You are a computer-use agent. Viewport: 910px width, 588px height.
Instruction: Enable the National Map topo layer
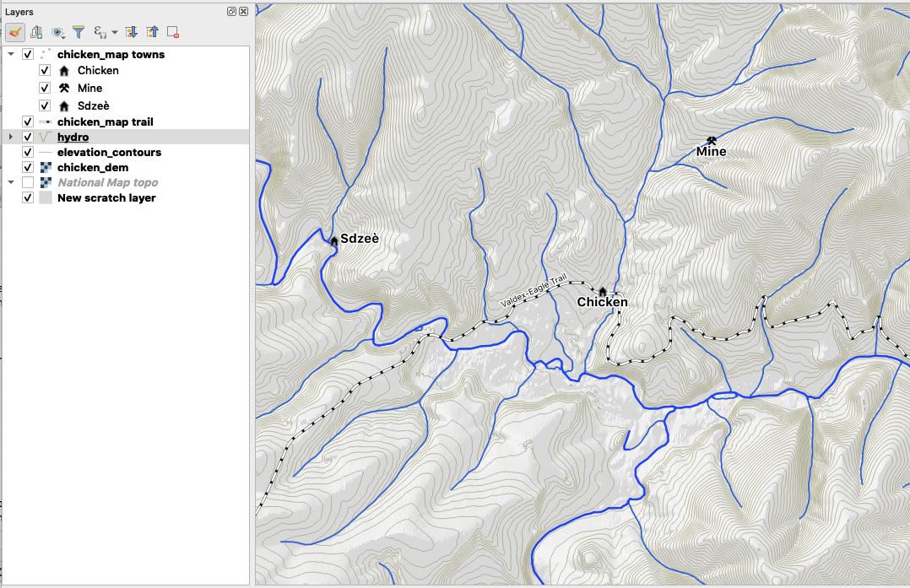tap(28, 182)
